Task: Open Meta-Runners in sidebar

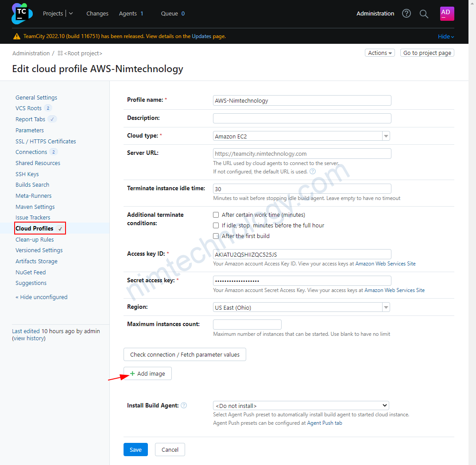Action: pos(33,196)
